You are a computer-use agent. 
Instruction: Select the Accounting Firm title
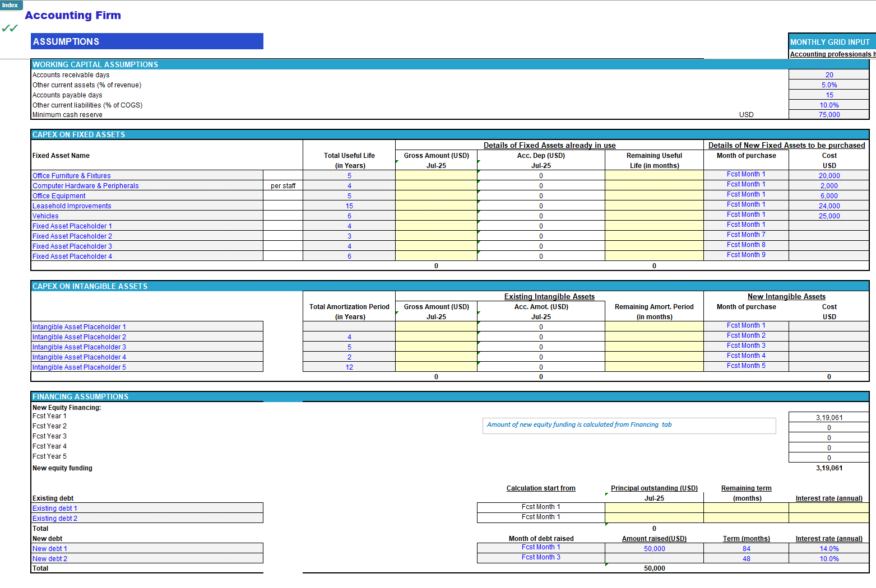click(x=73, y=16)
